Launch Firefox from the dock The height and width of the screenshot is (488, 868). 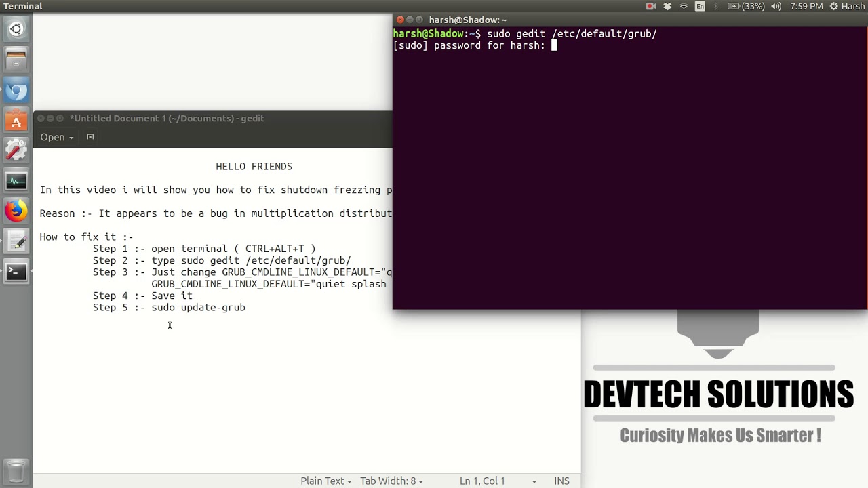(16, 211)
